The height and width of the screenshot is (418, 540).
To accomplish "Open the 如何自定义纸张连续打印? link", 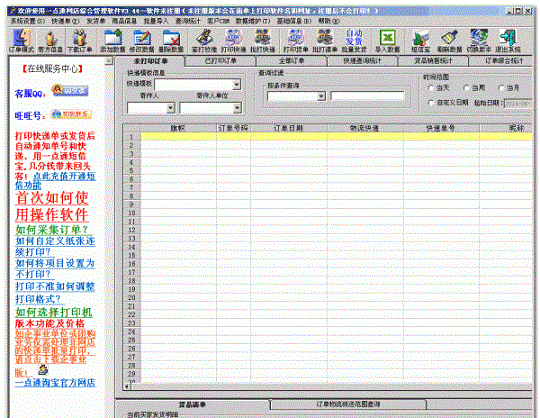I will click(x=55, y=246).
